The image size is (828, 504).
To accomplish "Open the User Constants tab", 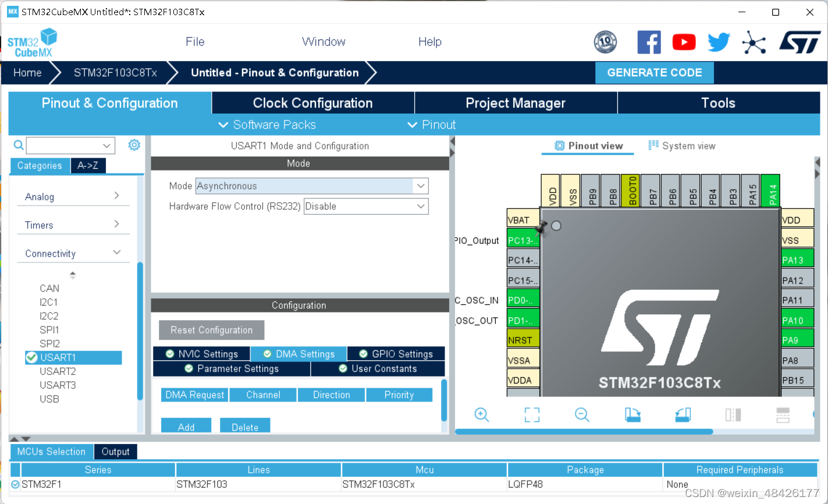I will click(378, 368).
